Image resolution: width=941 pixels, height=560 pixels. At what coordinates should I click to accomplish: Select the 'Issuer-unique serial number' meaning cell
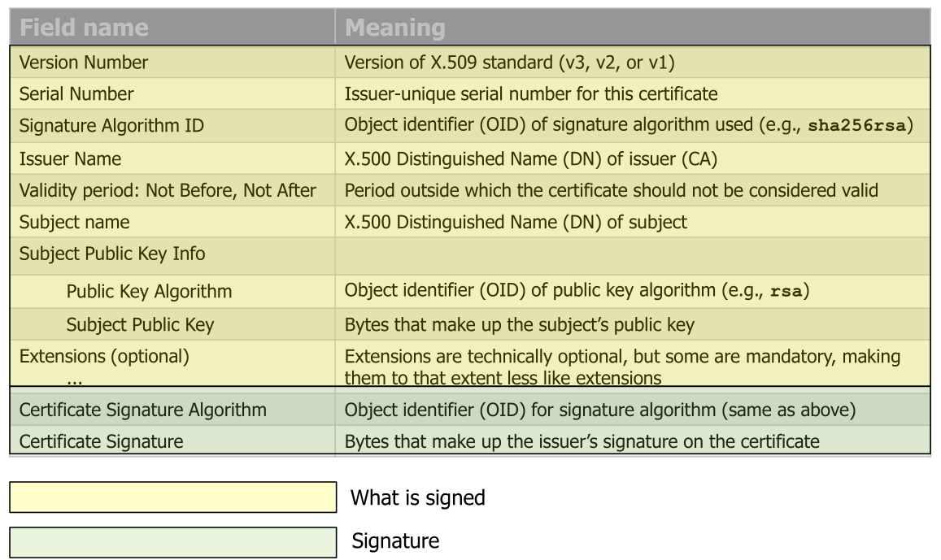click(x=531, y=94)
